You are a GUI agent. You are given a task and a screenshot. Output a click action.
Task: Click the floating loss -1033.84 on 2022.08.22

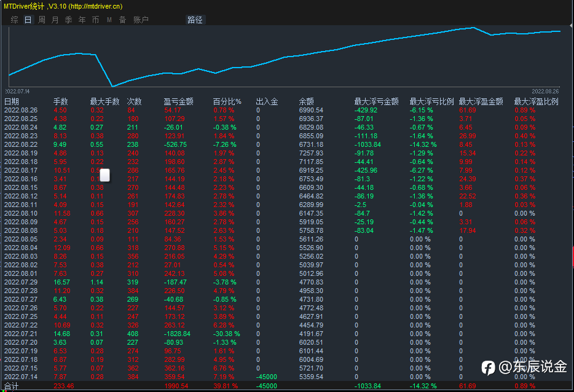point(368,144)
